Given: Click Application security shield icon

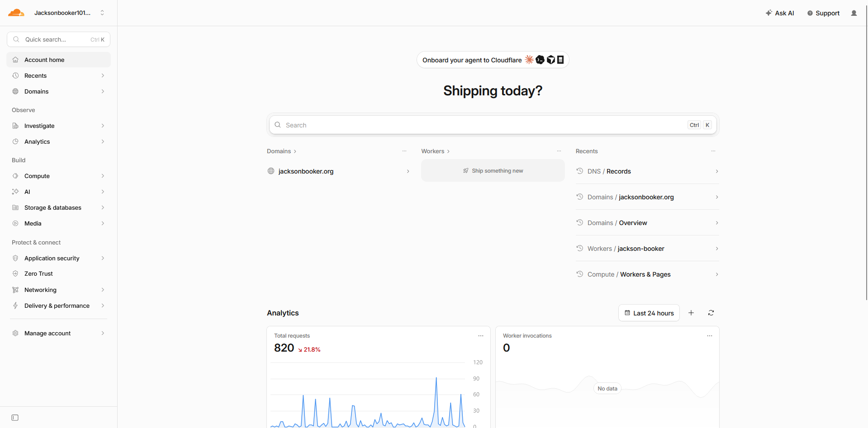Looking at the screenshot, I should (x=15, y=258).
